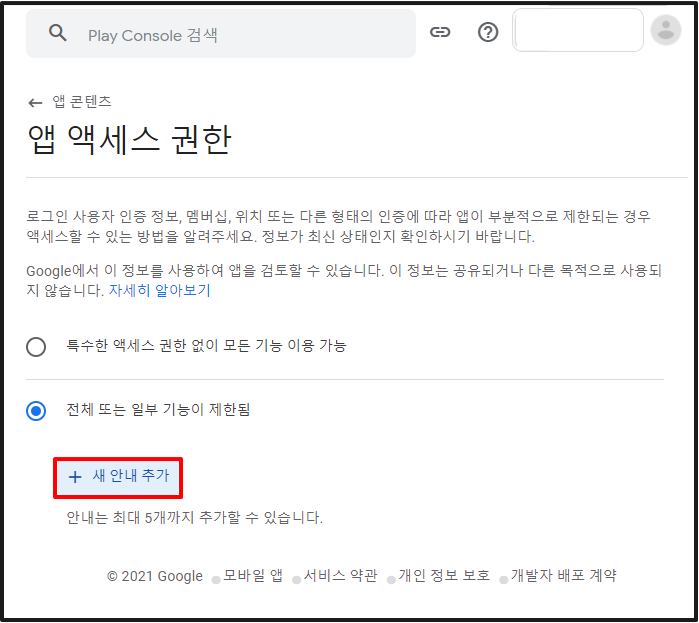
Task: Click the 새 안내 추가 button
Action: 118,477
